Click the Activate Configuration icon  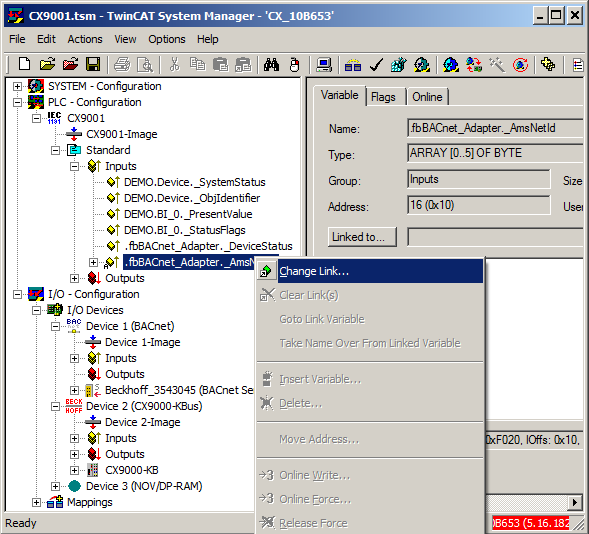pyautogui.click(x=399, y=64)
